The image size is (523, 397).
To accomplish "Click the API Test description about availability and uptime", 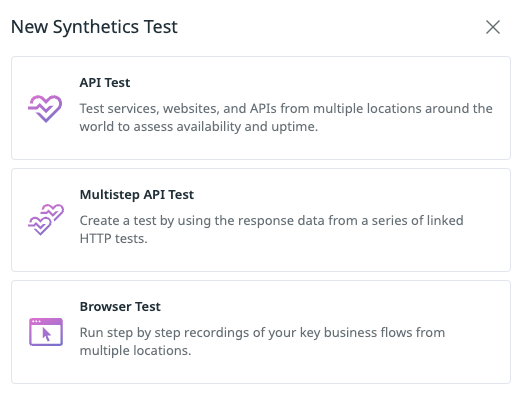I will (286, 117).
